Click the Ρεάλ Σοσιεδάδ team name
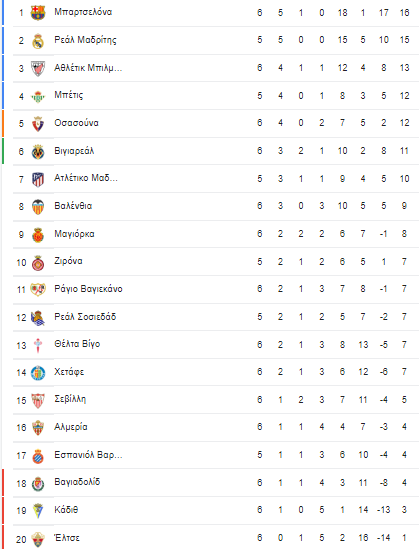This screenshot has width=419, height=549. point(85,317)
